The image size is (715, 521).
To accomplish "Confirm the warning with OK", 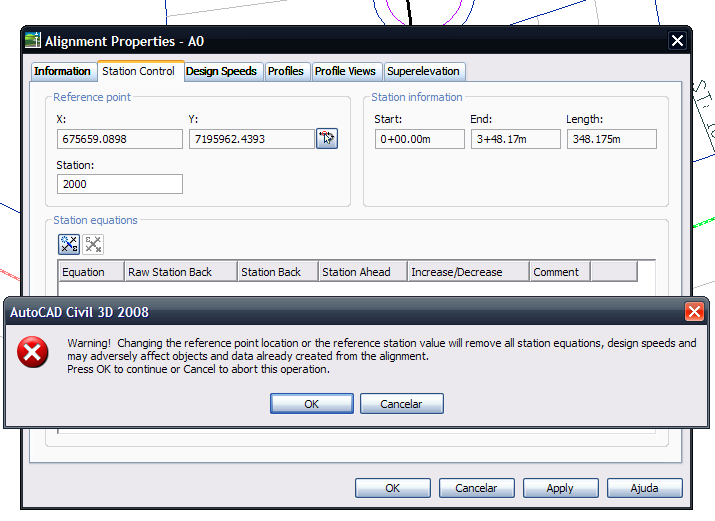I will 312,404.
